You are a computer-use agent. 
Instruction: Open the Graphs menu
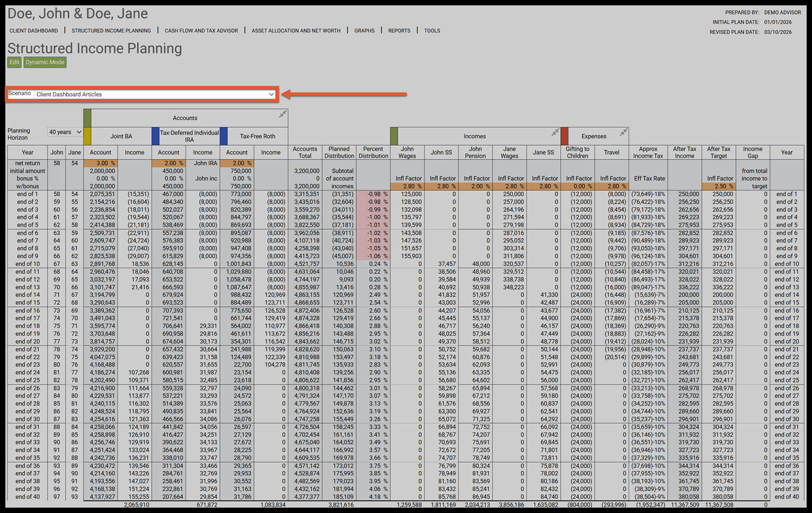pos(364,31)
